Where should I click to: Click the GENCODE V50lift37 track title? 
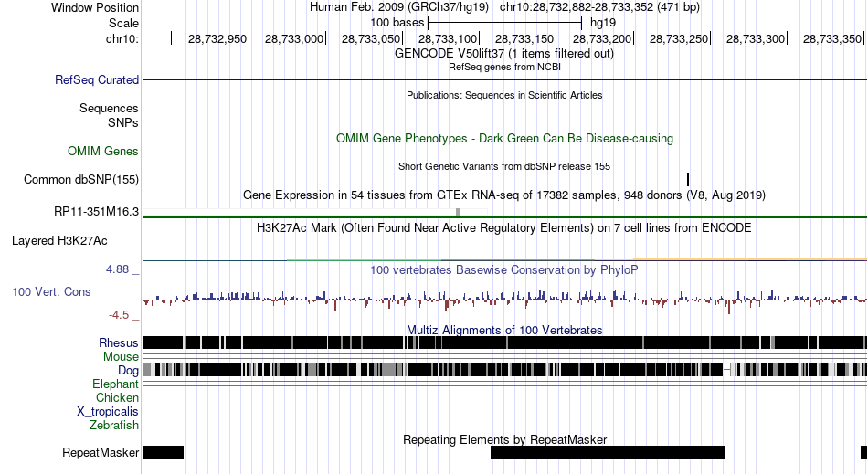pyautogui.click(x=504, y=54)
